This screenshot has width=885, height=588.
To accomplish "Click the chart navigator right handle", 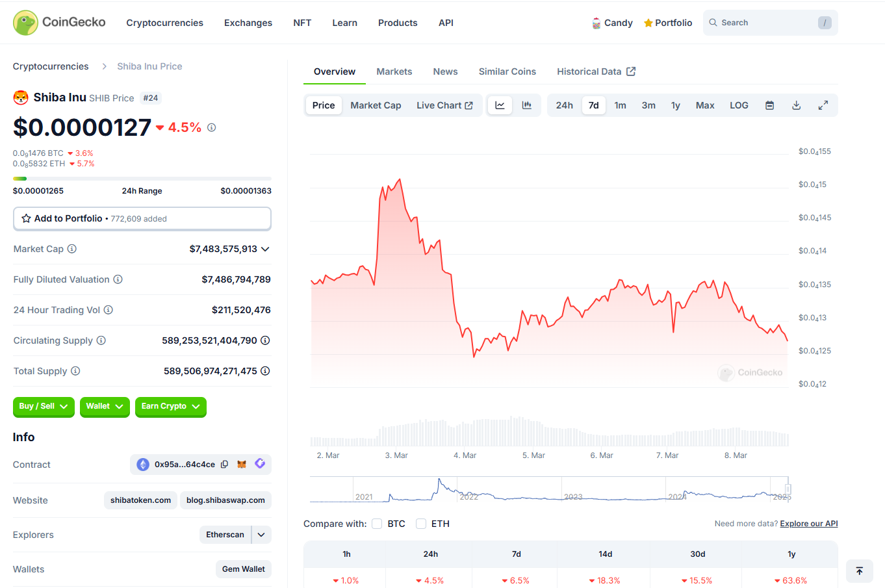I will 788,489.
